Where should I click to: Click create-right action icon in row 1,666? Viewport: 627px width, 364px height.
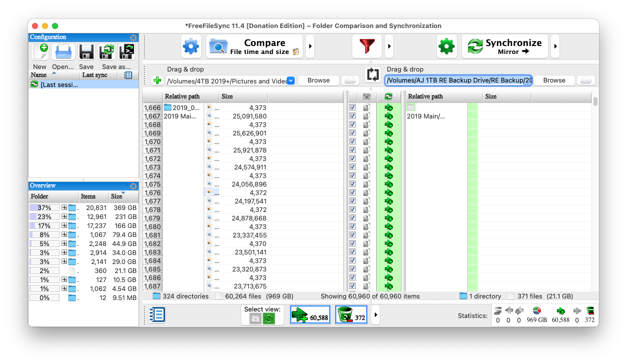[388, 107]
